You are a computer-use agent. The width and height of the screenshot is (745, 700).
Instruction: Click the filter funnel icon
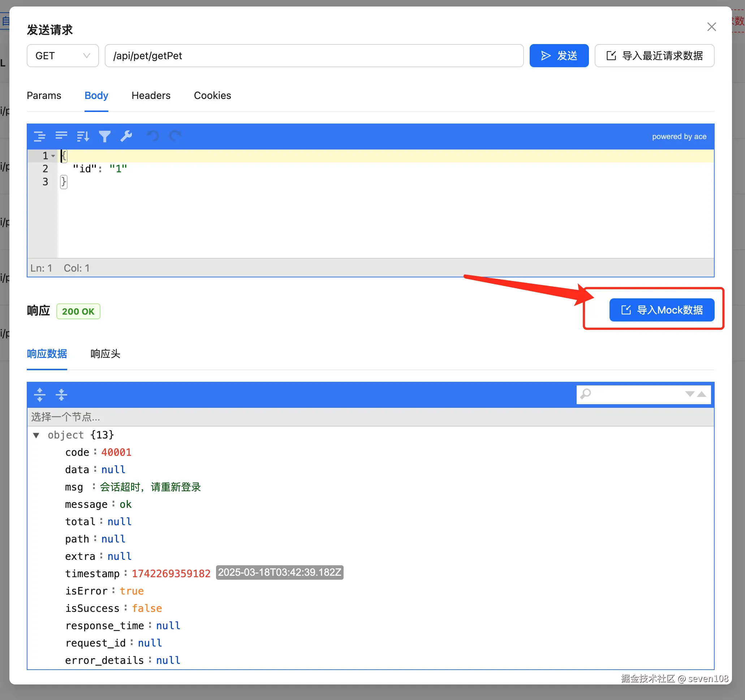click(x=104, y=137)
